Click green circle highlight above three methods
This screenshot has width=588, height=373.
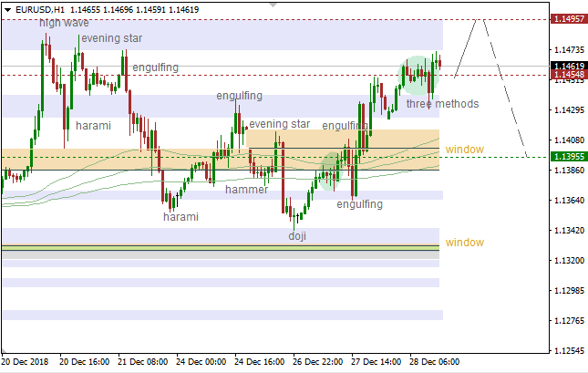point(418,74)
